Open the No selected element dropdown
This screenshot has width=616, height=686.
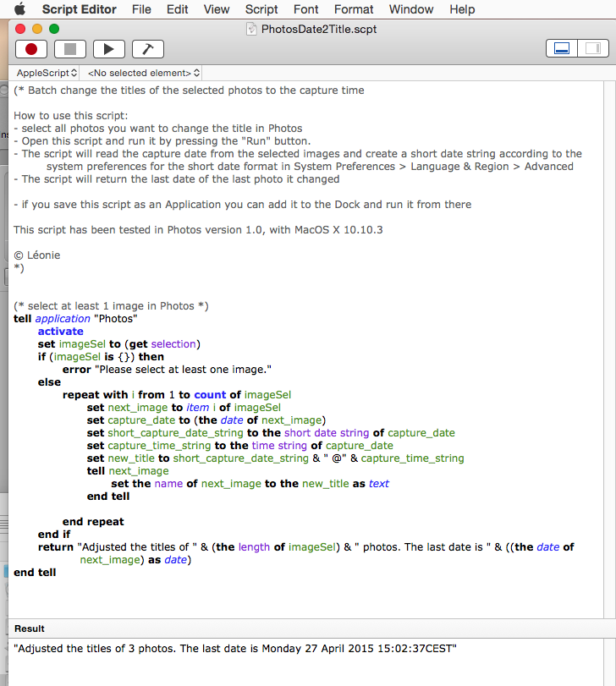tap(144, 73)
